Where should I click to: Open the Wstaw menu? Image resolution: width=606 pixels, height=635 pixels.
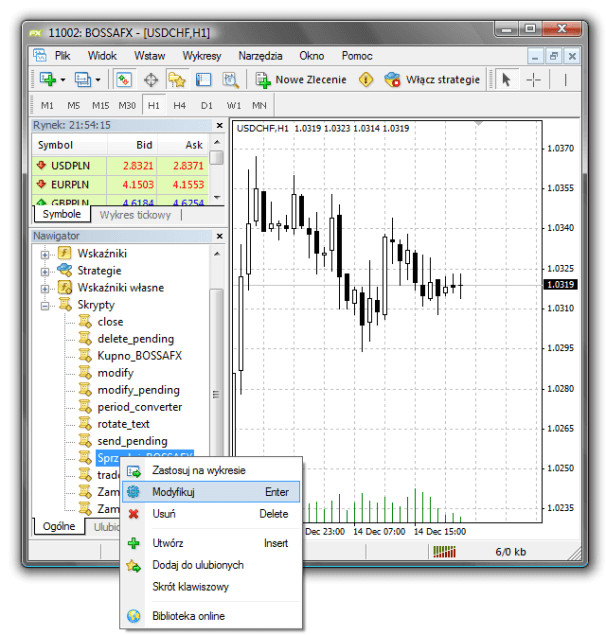(x=149, y=56)
